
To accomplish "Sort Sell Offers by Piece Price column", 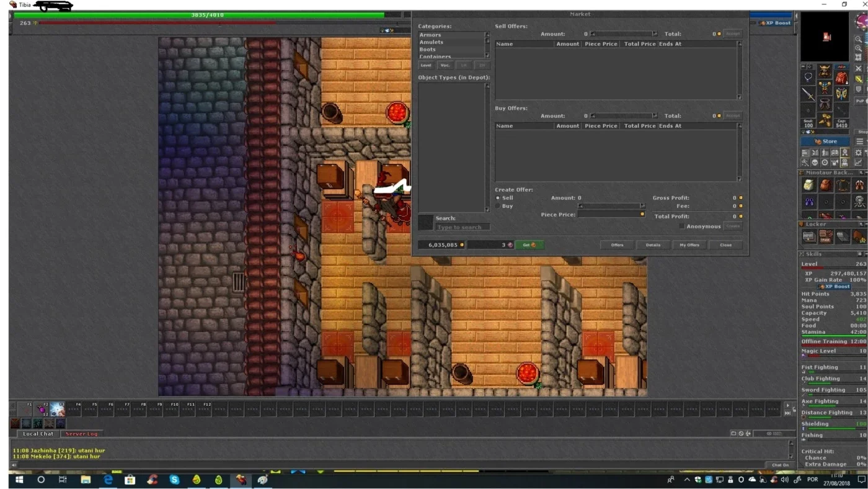I will [601, 44].
